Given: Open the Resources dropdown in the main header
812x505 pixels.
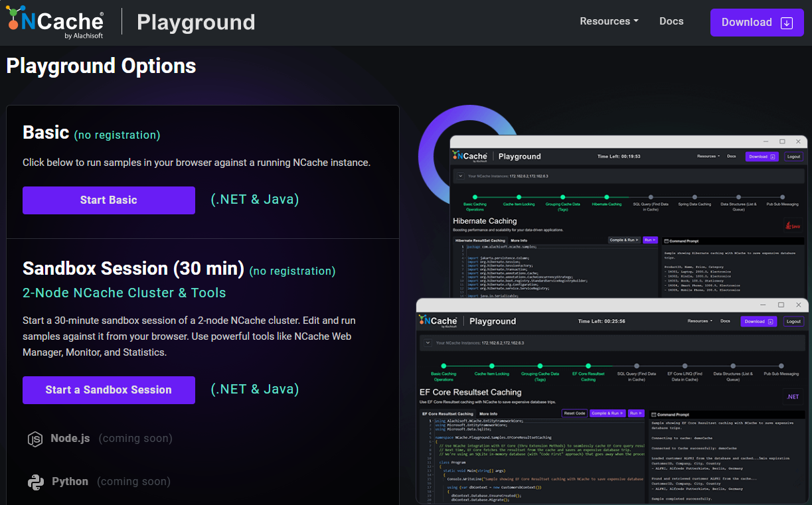Looking at the screenshot, I should pos(609,21).
